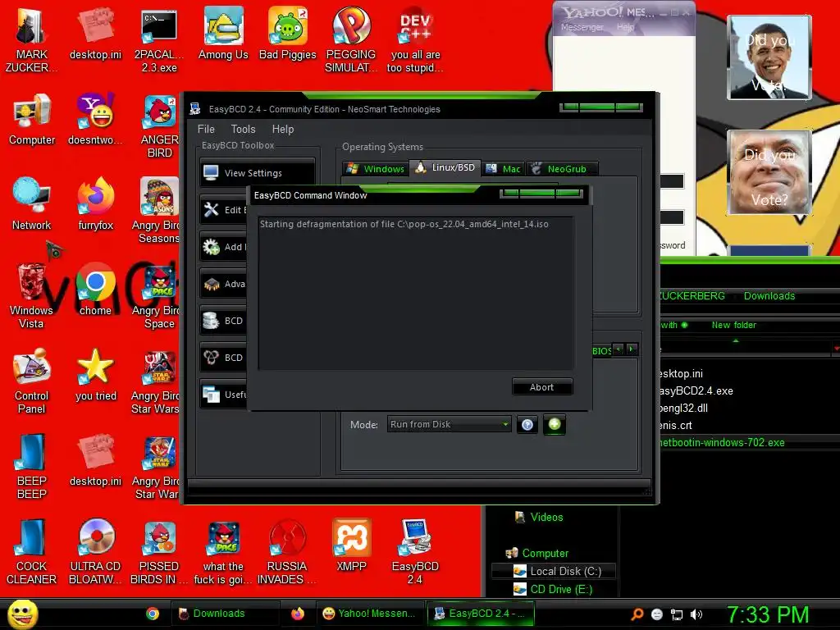Click New folder in Explorer toolbar
Image resolution: width=840 pixels, height=630 pixels.
pyautogui.click(x=733, y=325)
